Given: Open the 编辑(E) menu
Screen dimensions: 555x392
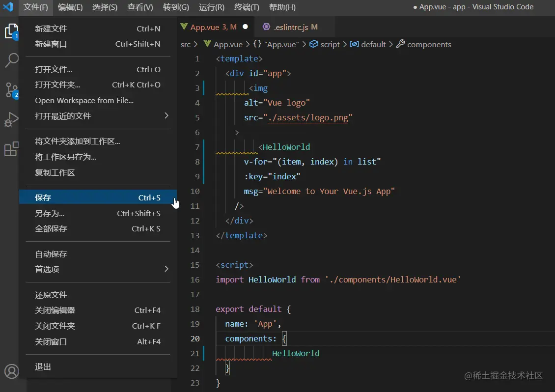Looking at the screenshot, I should [70, 7].
